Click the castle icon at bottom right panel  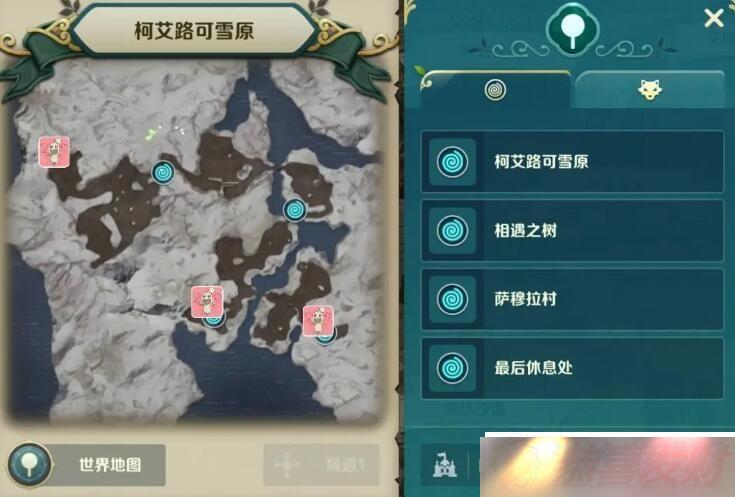(444, 464)
